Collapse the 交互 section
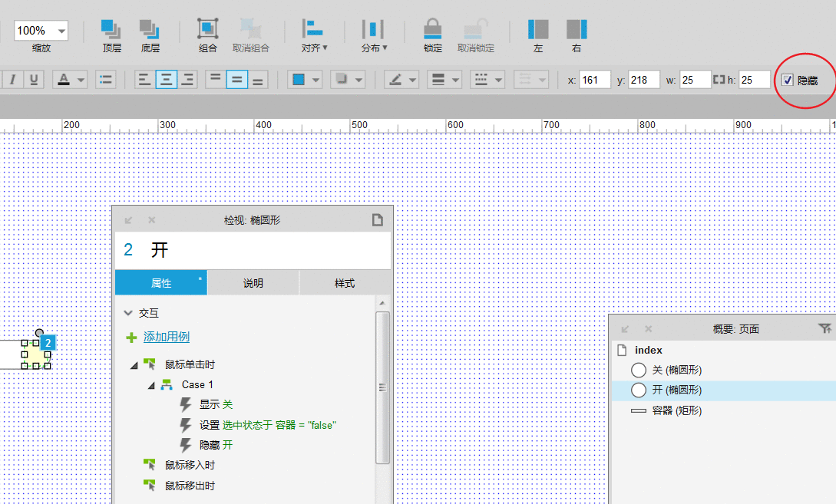 click(128, 313)
